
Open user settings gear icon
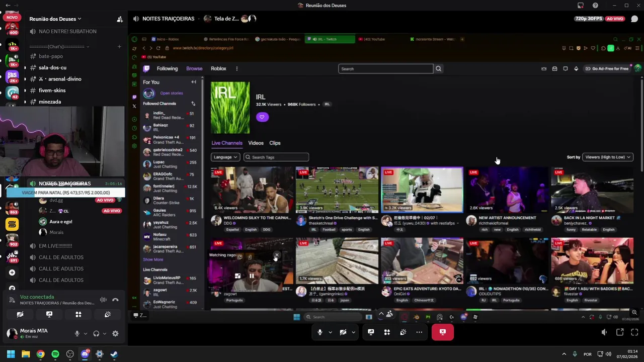[x=115, y=333]
